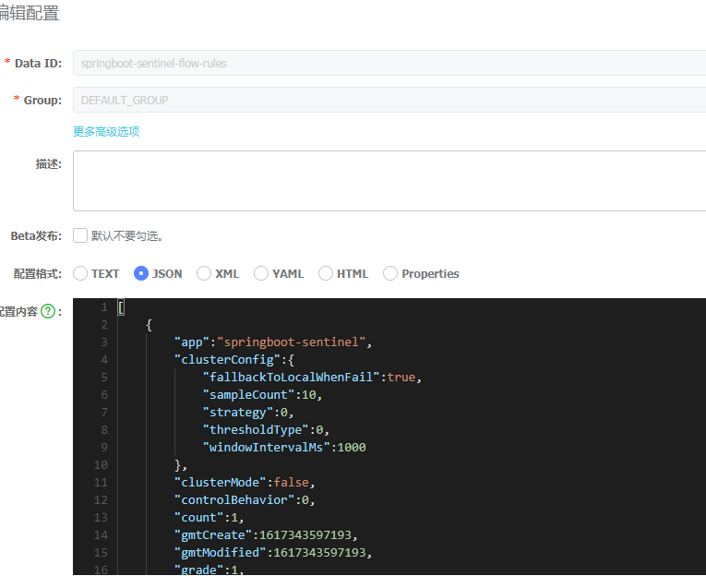Click the opening bracket on line 1
Image resolution: width=706 pixels, height=588 pixels.
pyautogui.click(x=121, y=307)
